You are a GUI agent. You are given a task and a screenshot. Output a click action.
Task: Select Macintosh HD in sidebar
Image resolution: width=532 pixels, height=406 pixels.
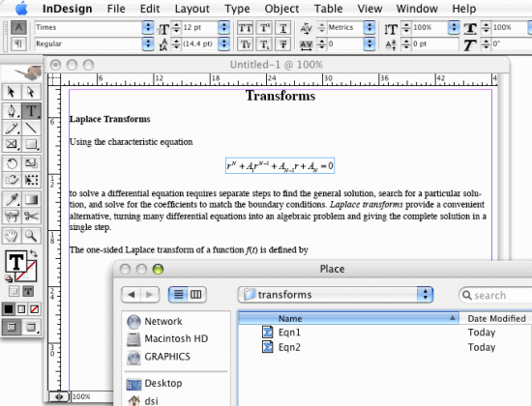click(x=167, y=338)
